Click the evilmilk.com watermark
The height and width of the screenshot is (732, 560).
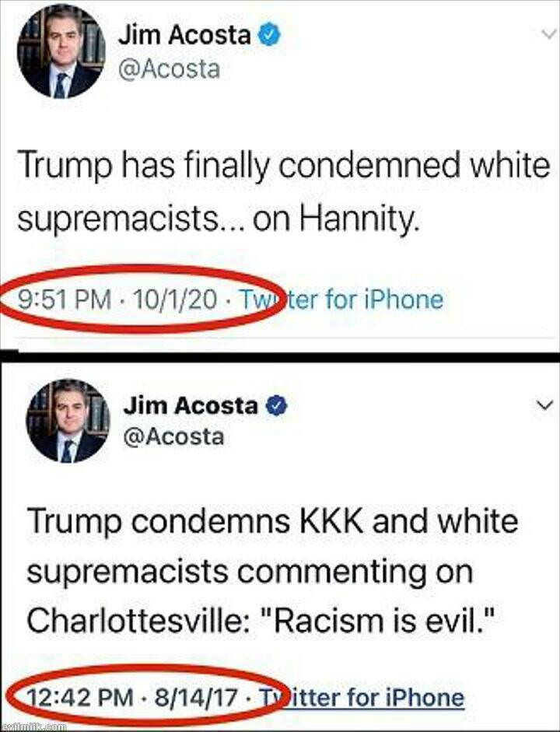point(33,727)
